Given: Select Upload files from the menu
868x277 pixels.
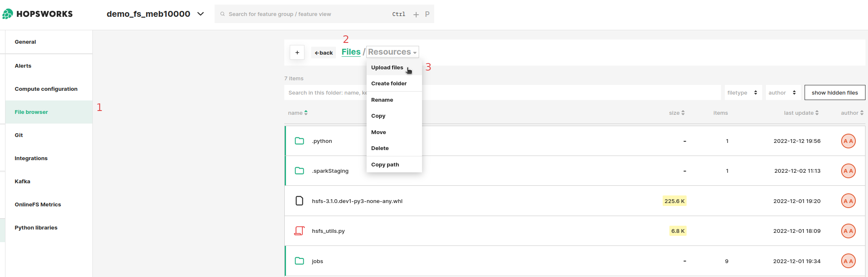Looking at the screenshot, I should (387, 68).
